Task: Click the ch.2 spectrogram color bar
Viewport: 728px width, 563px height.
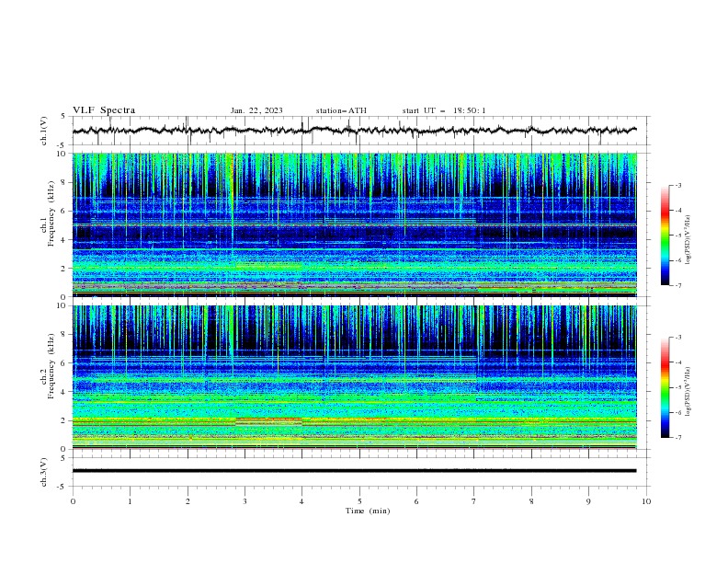Action: (665, 387)
